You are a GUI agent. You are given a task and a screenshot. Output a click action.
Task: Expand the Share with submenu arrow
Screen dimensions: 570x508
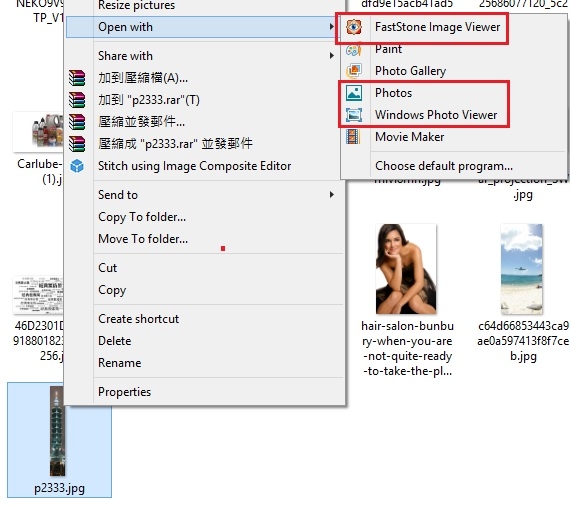[x=331, y=56]
